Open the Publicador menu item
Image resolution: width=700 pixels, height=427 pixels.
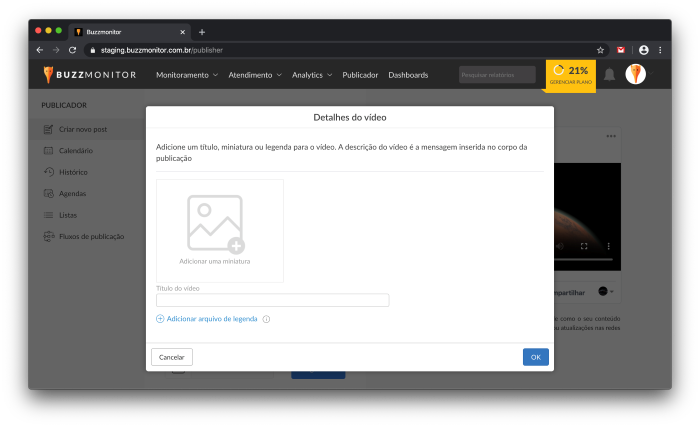[x=360, y=75]
